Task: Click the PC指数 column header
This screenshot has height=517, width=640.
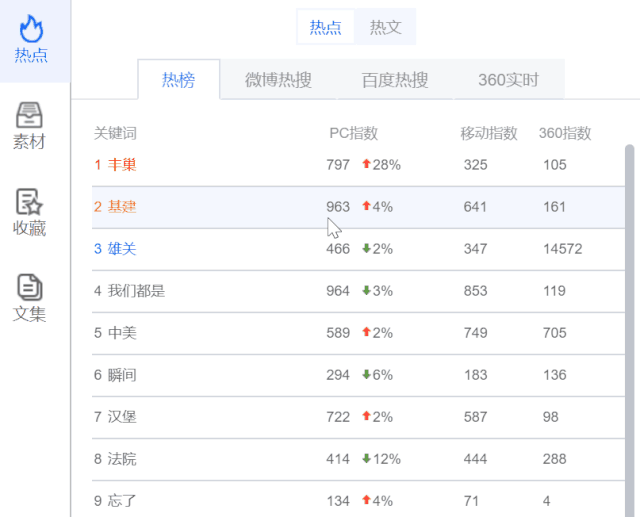Action: pos(353,133)
